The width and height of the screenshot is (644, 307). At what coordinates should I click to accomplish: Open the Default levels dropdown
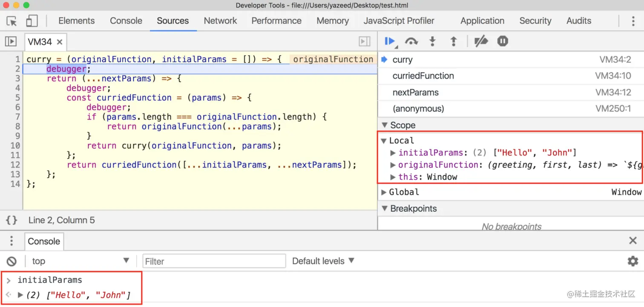323,261
